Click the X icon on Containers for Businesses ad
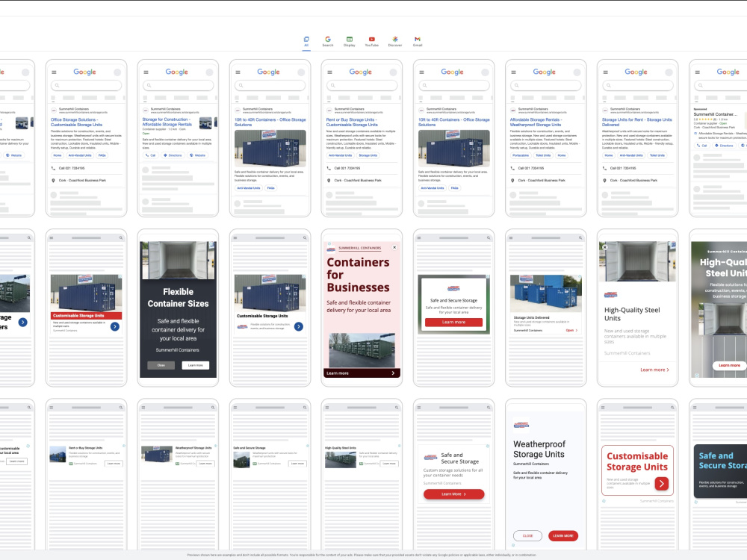This screenshot has width=747, height=560. click(394, 248)
